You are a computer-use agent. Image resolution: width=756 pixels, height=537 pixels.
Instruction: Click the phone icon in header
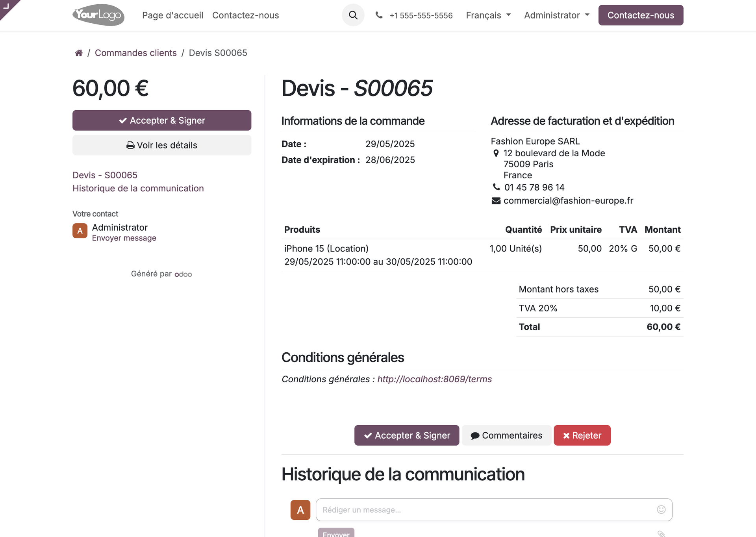tap(379, 15)
